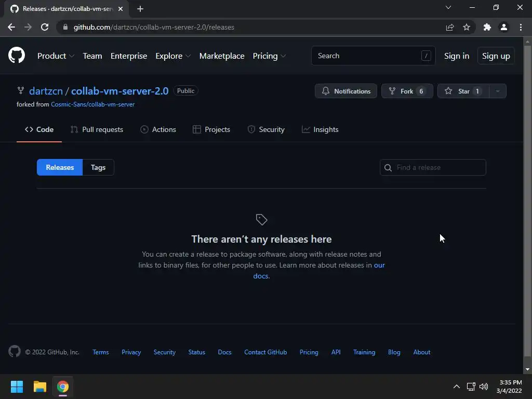The height and width of the screenshot is (399, 532).
Task: Open network status tray icon
Action: pos(471,387)
